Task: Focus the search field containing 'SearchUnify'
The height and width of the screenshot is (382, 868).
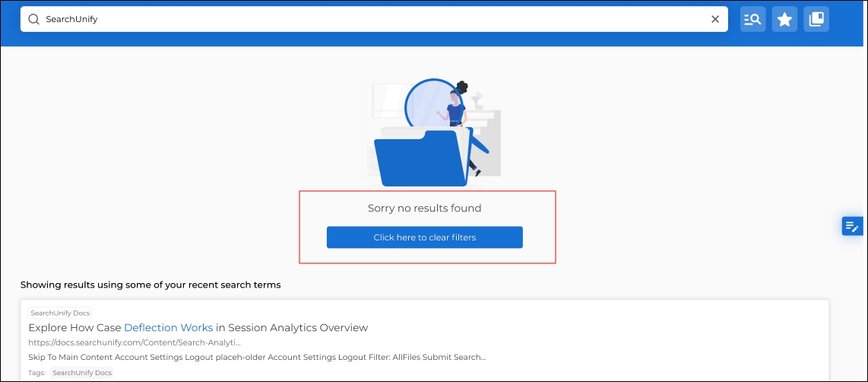Action: point(365,20)
